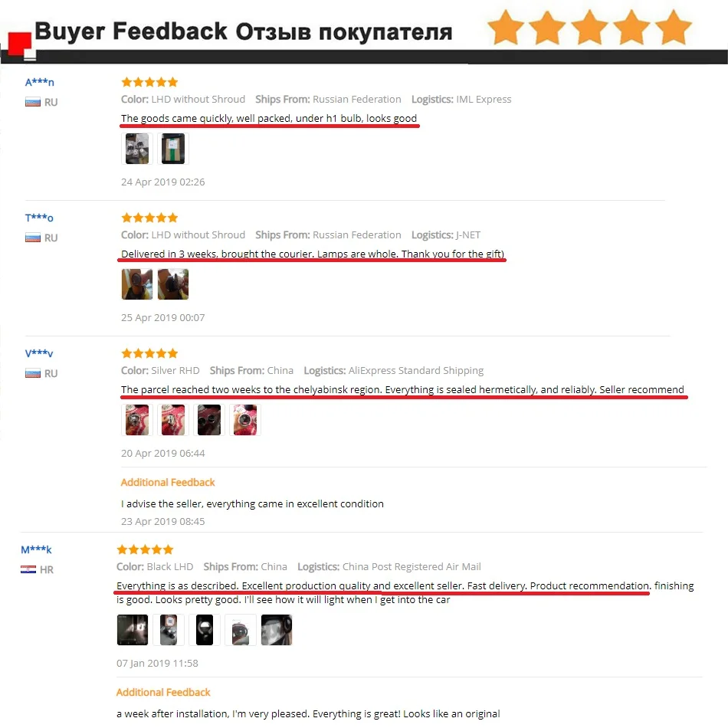Click the Croatian flag beside HR

(28, 569)
